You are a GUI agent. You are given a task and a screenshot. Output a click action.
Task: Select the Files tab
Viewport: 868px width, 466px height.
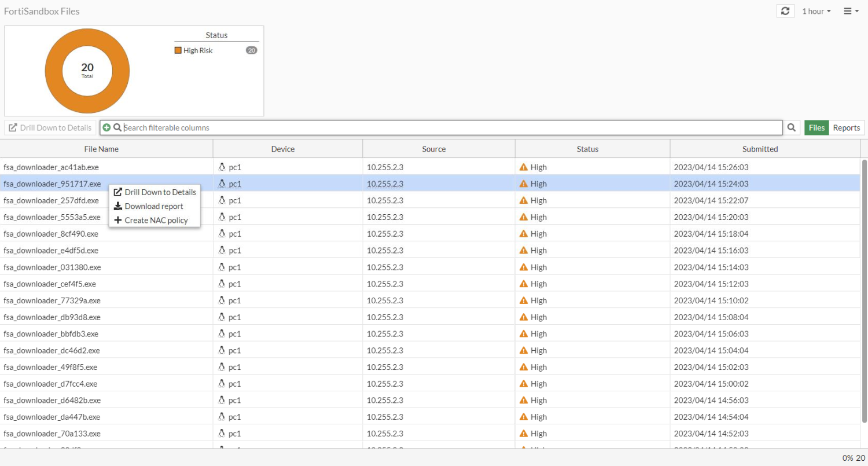pos(816,127)
